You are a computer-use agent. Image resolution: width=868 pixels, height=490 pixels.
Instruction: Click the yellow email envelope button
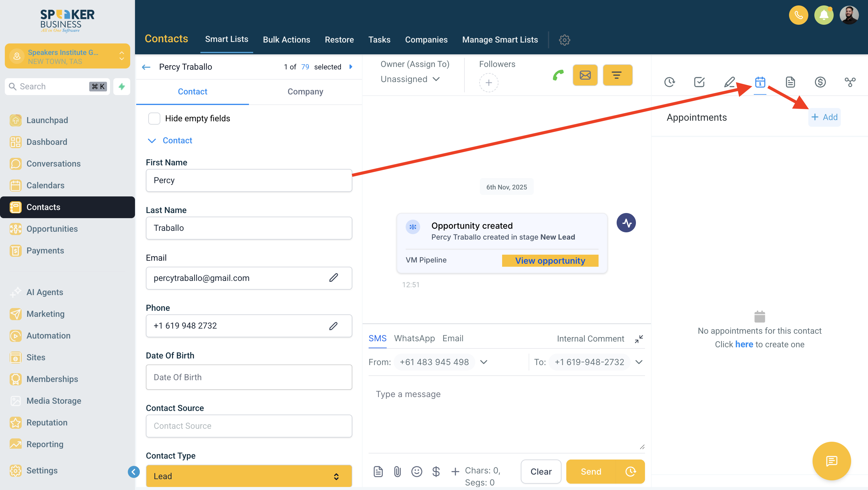pyautogui.click(x=585, y=75)
